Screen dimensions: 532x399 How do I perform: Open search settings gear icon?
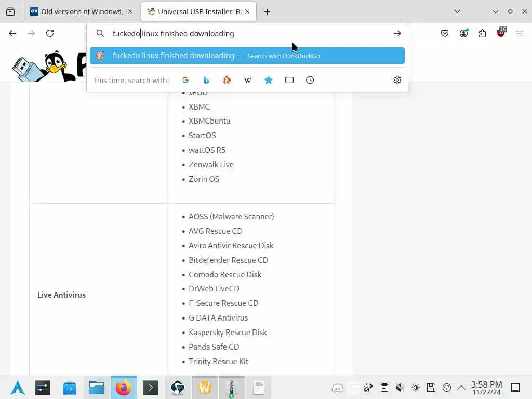pyautogui.click(x=397, y=80)
